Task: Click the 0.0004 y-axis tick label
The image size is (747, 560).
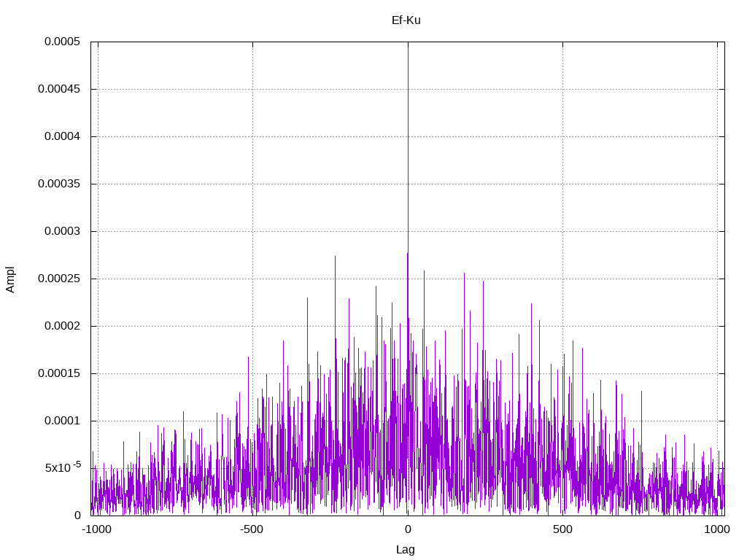Action: click(x=63, y=136)
